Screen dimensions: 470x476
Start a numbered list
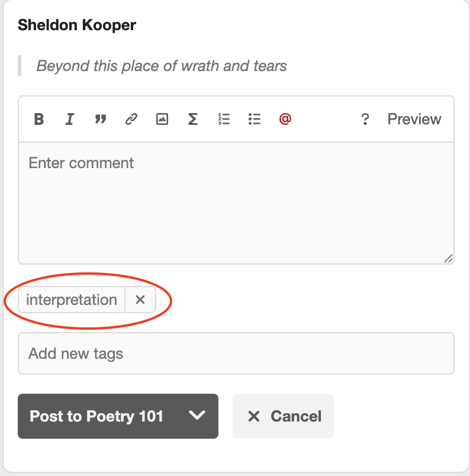(224, 119)
